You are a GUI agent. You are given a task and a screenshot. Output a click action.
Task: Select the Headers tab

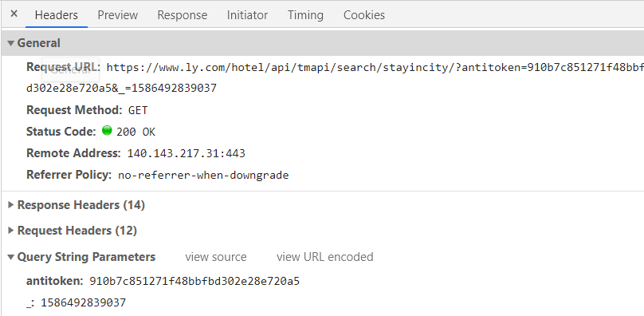click(x=57, y=15)
